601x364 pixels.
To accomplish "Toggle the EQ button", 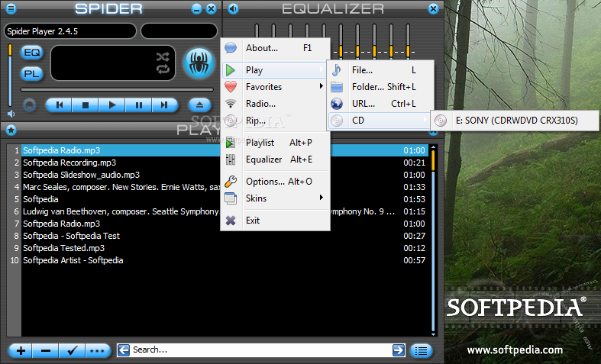I will tap(32, 53).
